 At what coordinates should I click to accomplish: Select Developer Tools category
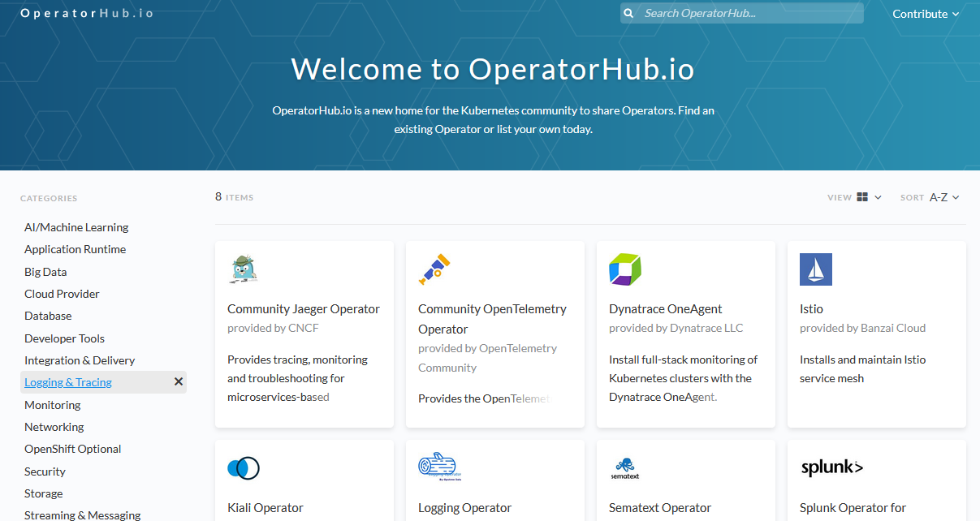(x=64, y=338)
